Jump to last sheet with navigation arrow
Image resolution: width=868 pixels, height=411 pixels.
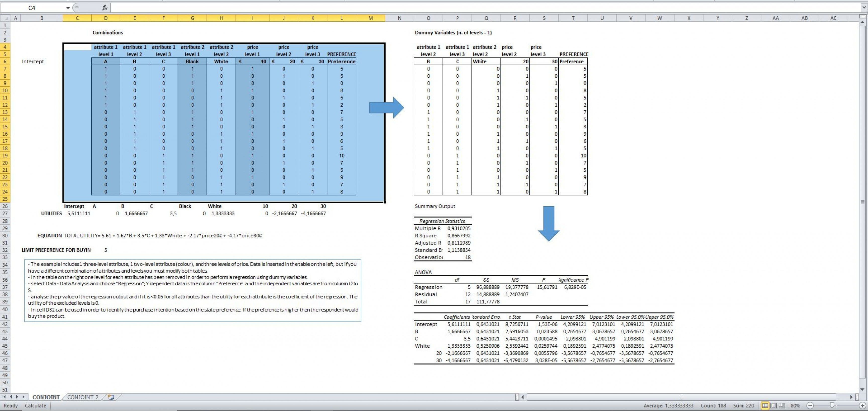[x=24, y=397]
